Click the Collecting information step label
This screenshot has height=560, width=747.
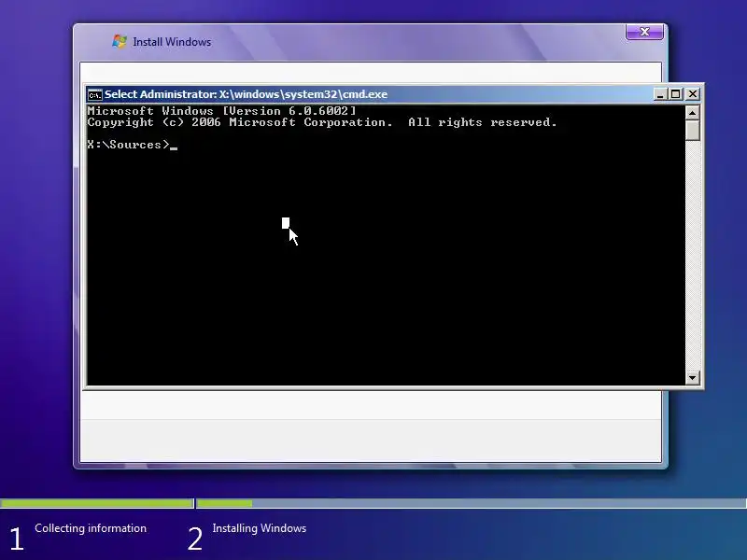91,528
